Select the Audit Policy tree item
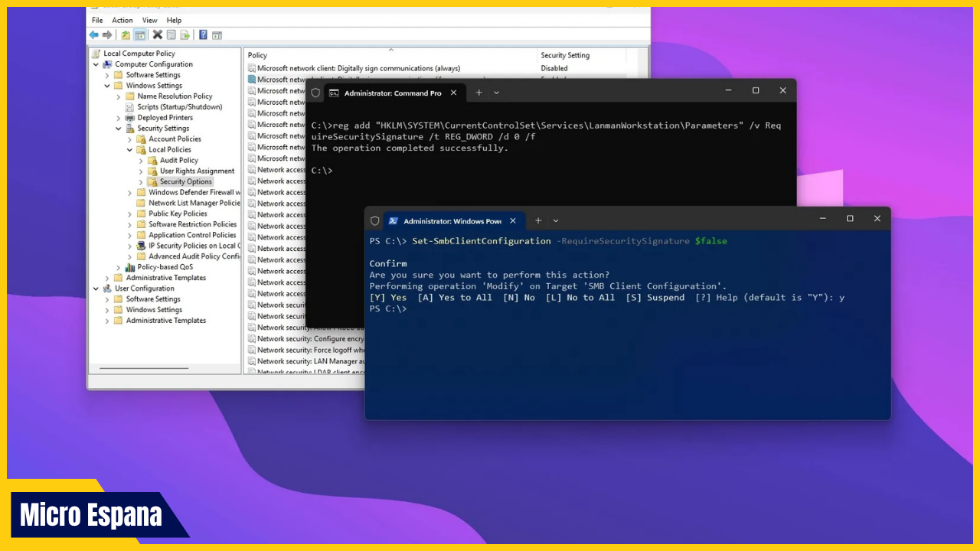 [178, 160]
